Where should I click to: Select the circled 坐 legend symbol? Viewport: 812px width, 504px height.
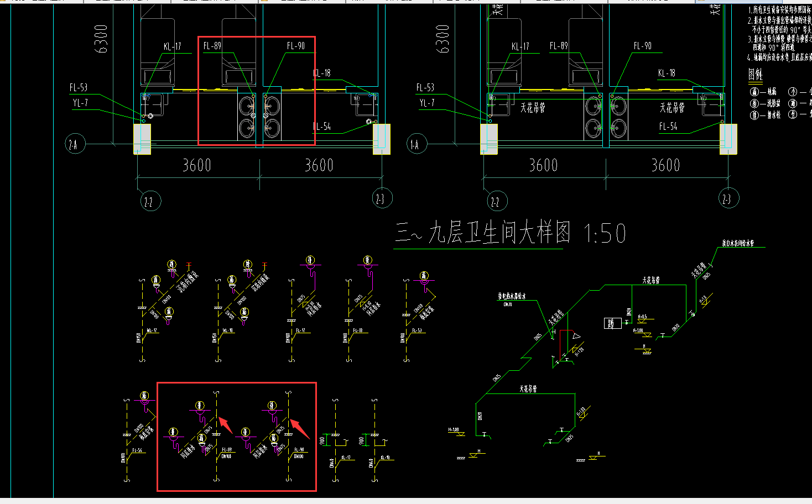click(x=793, y=115)
